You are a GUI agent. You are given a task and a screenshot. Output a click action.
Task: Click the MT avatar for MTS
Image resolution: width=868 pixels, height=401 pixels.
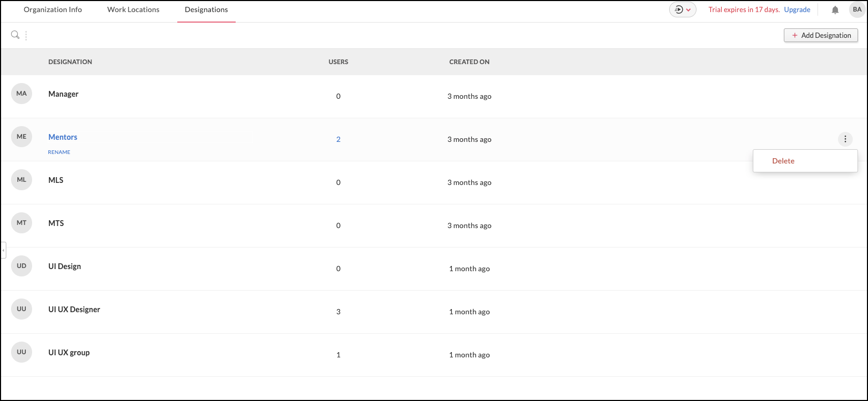[x=22, y=223]
